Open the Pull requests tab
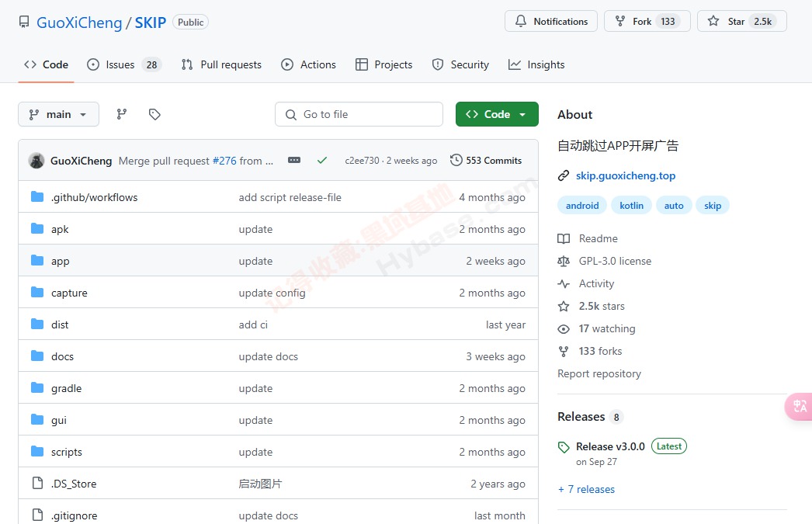Image resolution: width=812 pixels, height=524 pixels. click(221, 64)
